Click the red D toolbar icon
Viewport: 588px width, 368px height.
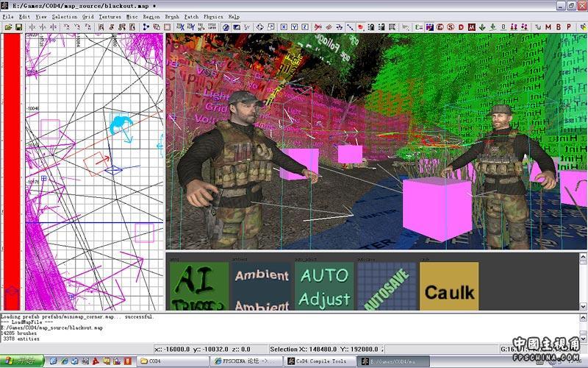click(x=461, y=27)
